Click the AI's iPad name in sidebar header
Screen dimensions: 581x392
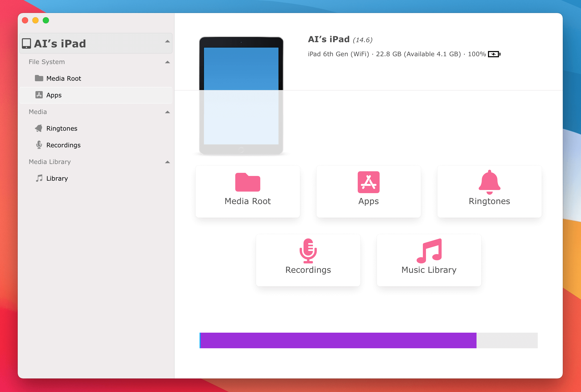click(x=60, y=43)
